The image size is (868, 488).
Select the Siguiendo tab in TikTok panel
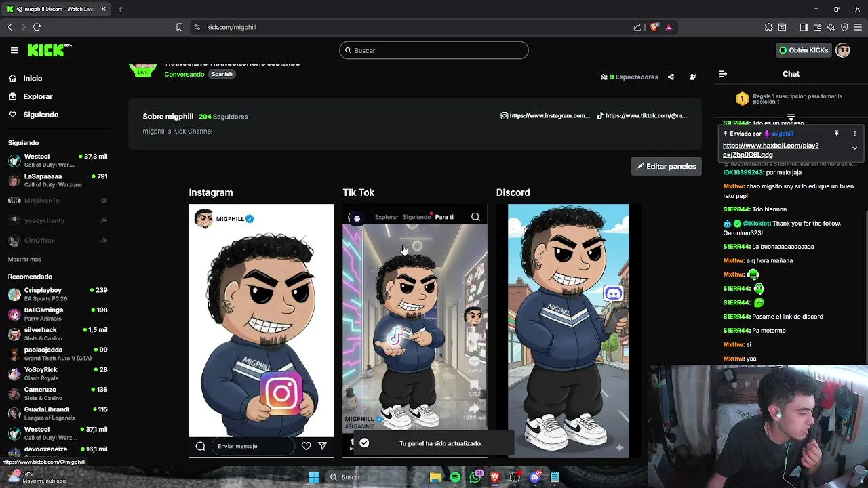416,217
